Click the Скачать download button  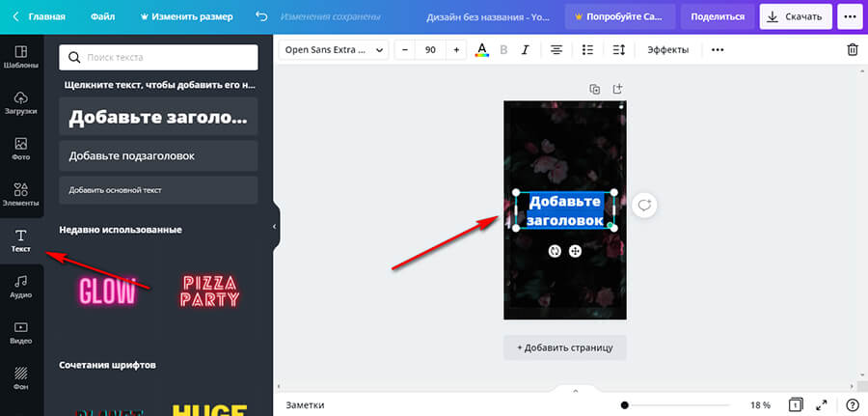(x=795, y=16)
